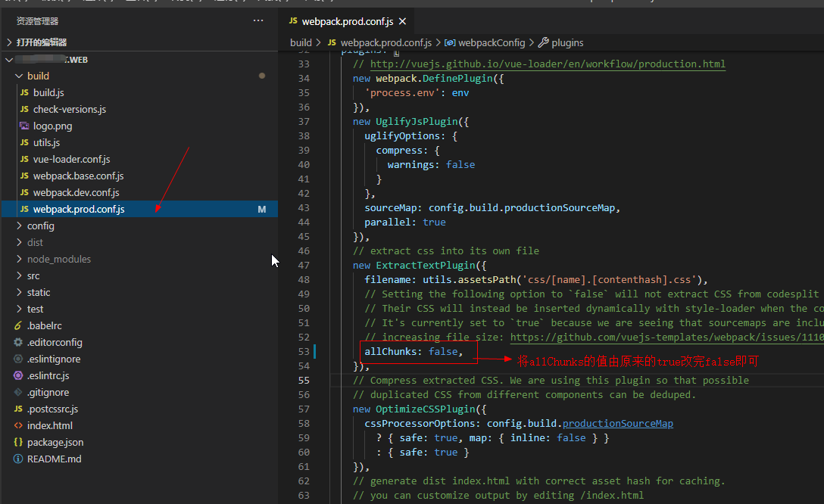Collapse the build folder
This screenshot has width=824, height=504.
pyautogui.click(x=19, y=76)
